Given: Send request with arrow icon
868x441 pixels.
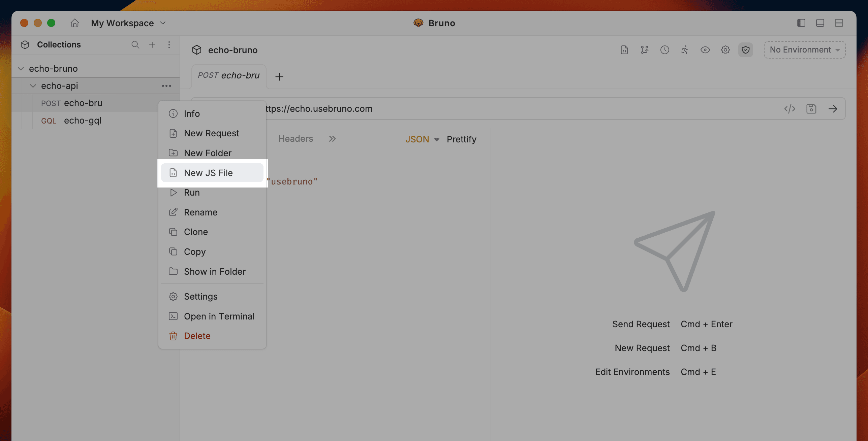Looking at the screenshot, I should tap(833, 109).
